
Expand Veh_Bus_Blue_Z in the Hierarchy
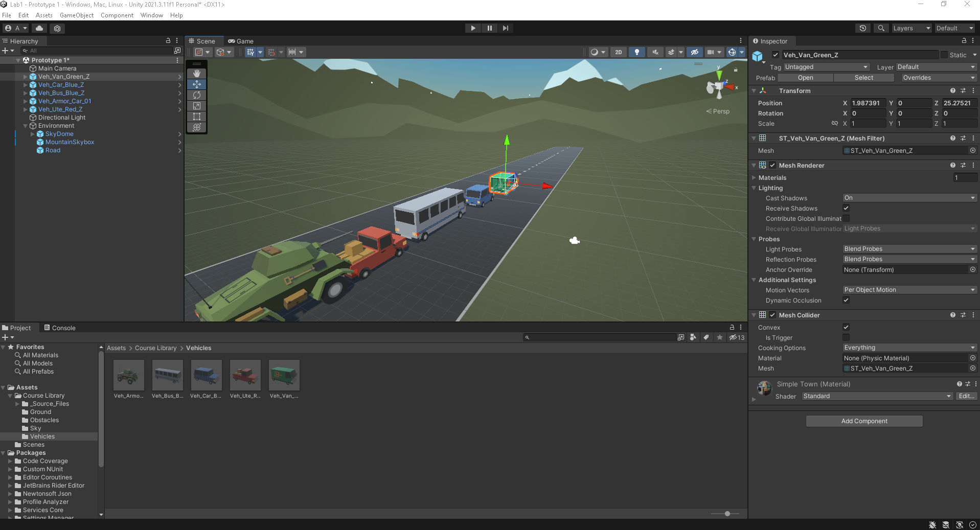click(26, 93)
